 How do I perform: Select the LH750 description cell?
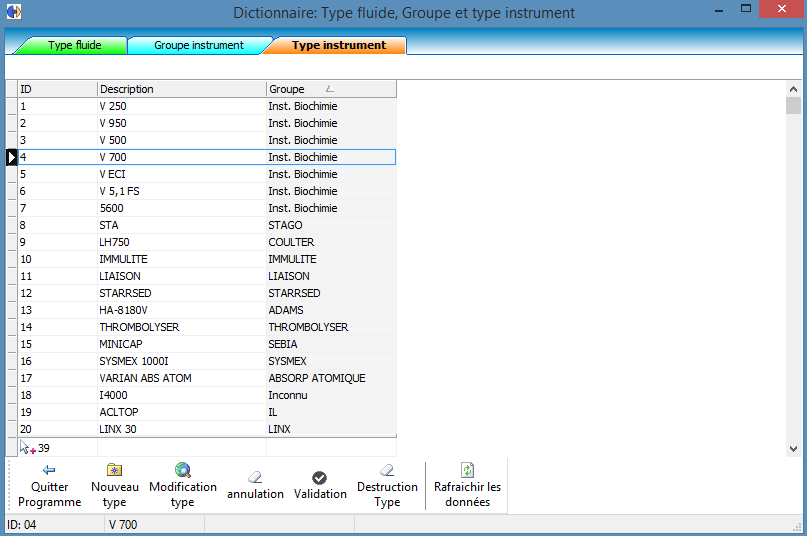coord(182,242)
